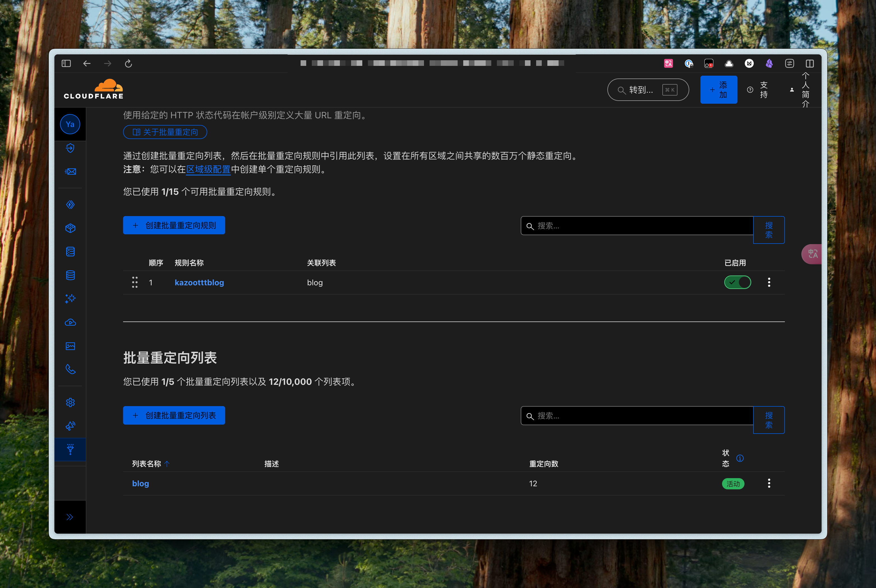Disable the kazootttblog rule toggle

point(737,283)
